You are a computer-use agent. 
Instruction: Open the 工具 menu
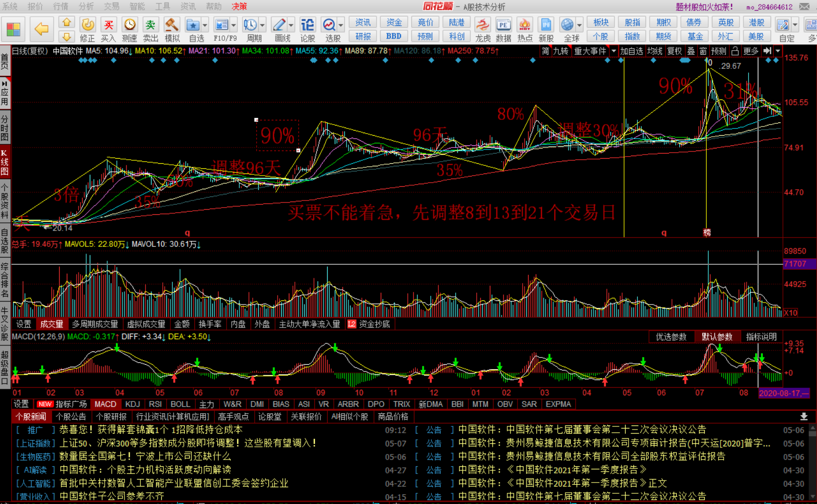pos(162,6)
